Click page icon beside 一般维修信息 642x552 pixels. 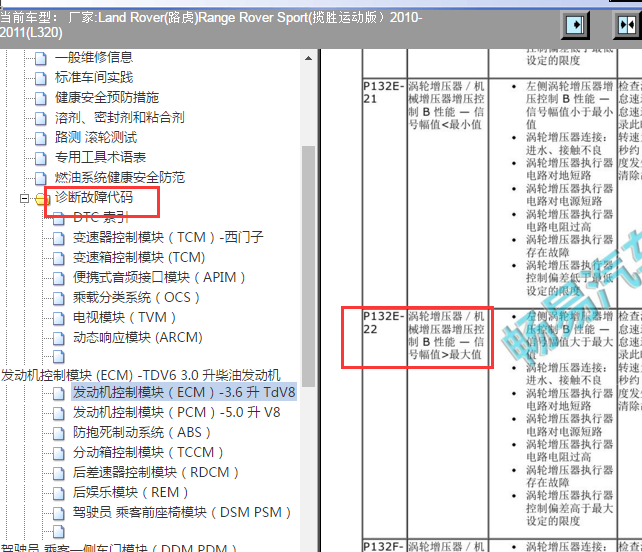(x=41, y=58)
